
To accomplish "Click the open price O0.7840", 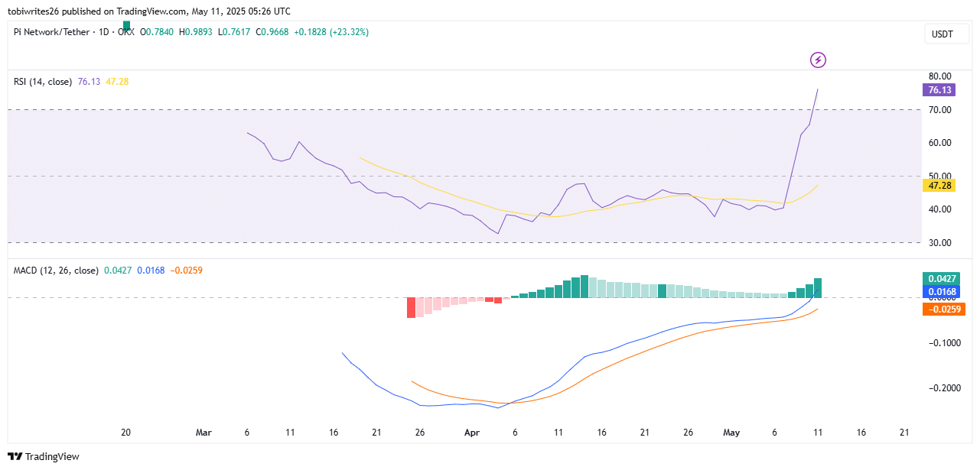I will click(x=158, y=32).
